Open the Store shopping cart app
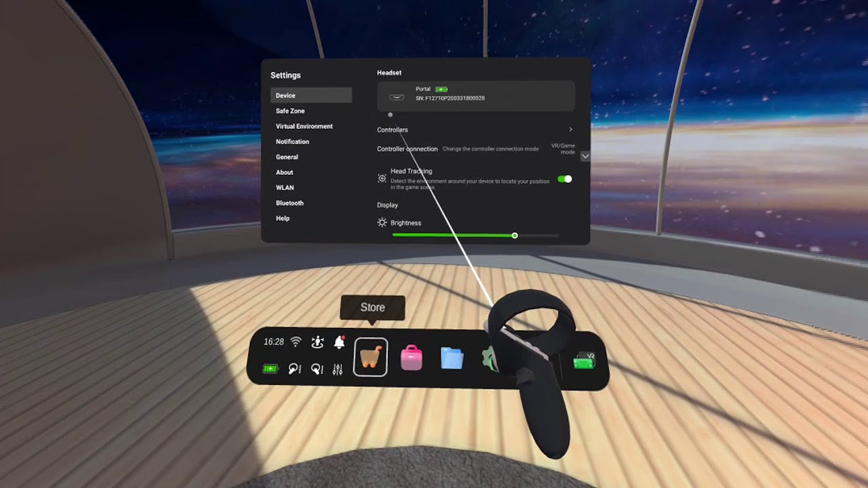 click(370, 357)
